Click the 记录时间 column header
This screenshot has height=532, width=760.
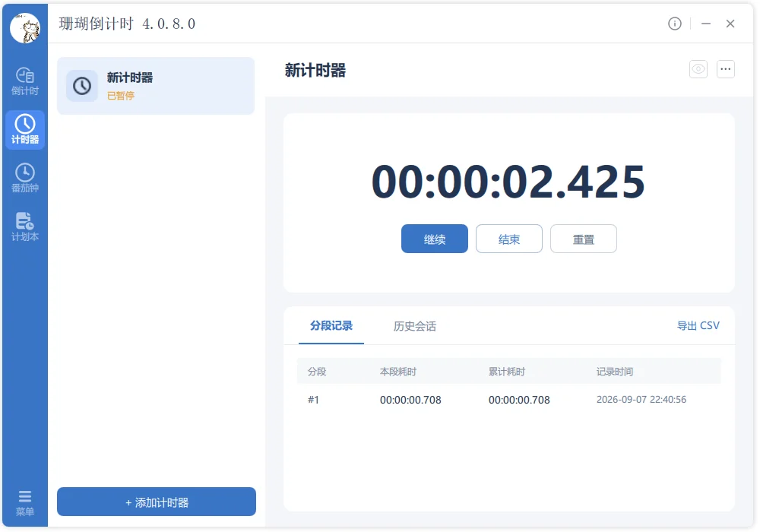[615, 372]
